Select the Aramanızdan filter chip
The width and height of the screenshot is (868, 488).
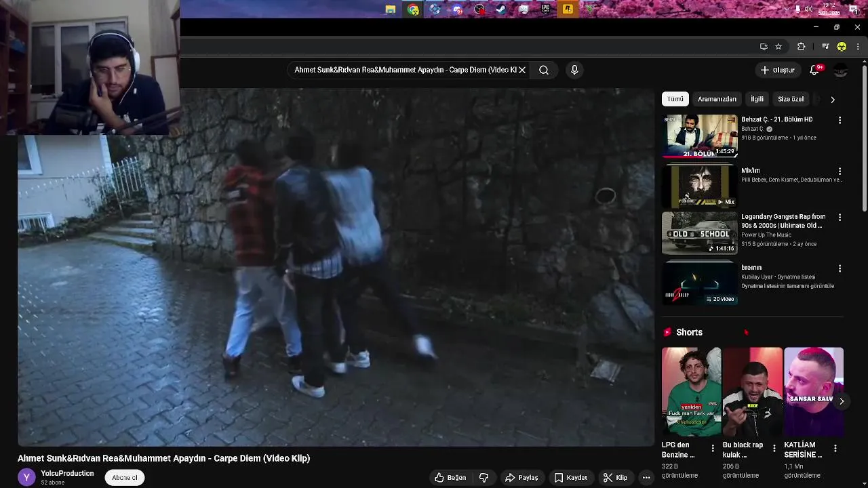(x=717, y=99)
